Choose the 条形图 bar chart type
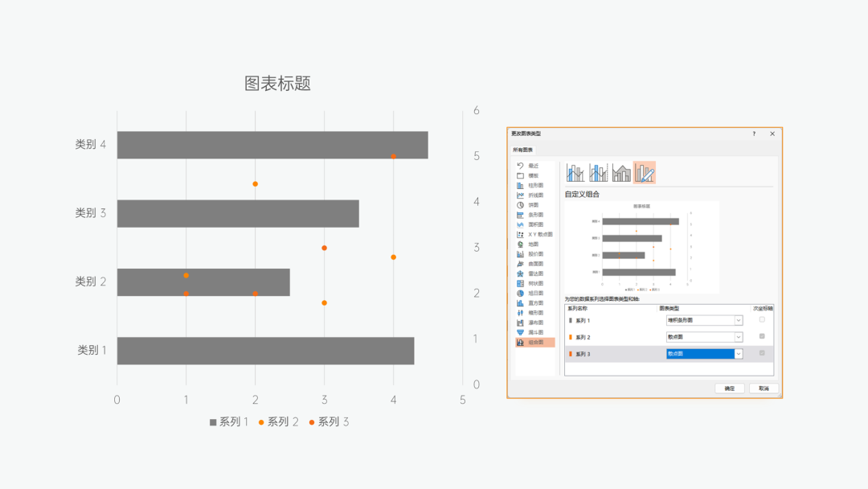Image resolution: width=868 pixels, height=489 pixels. click(534, 215)
